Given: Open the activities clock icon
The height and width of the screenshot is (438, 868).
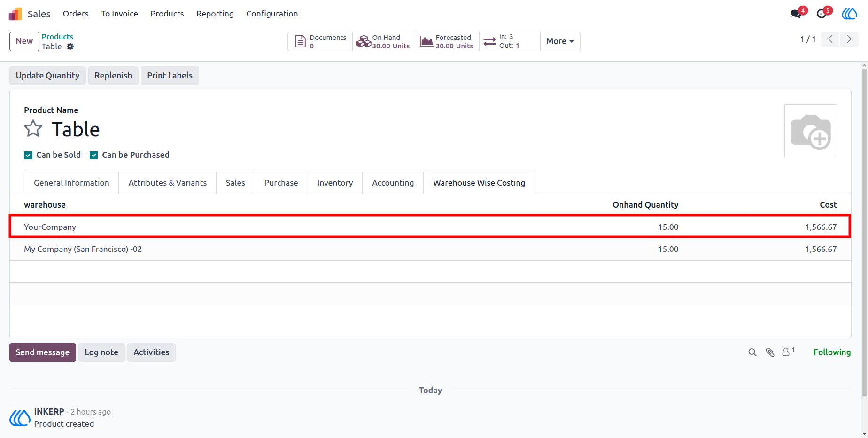Looking at the screenshot, I should (x=821, y=13).
